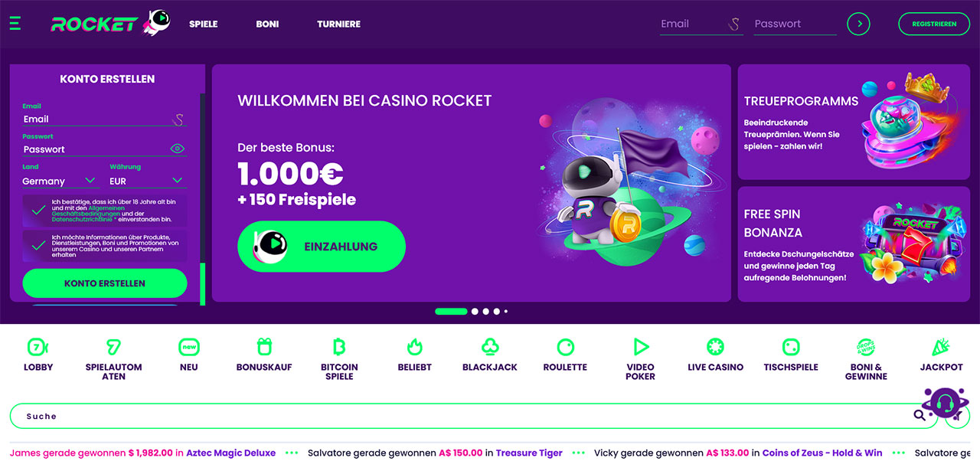Open the hamburger menu icon
This screenshot has height=474, width=980.
(15, 24)
